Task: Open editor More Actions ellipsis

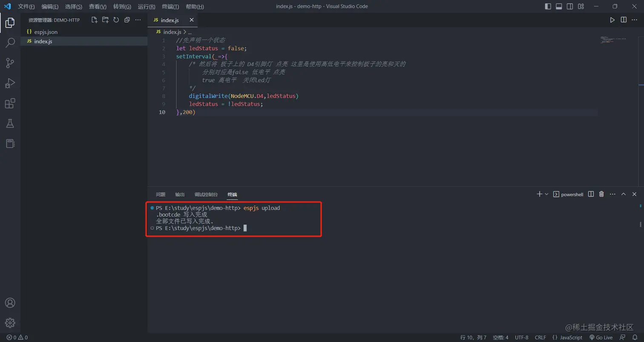Action: 635,20
